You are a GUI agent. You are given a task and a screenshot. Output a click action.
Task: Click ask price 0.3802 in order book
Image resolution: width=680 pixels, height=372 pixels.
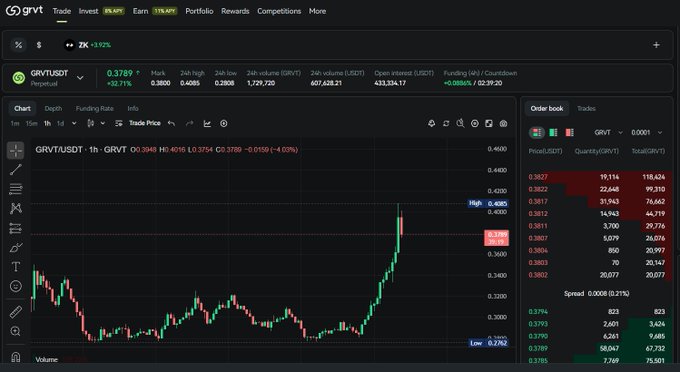[538, 275]
